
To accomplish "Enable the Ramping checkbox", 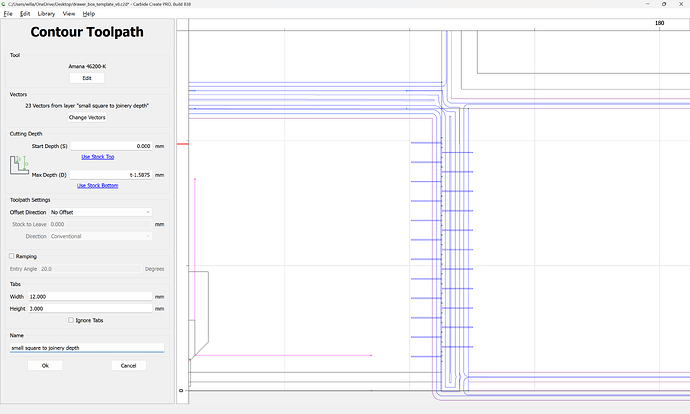I will pos(12,256).
